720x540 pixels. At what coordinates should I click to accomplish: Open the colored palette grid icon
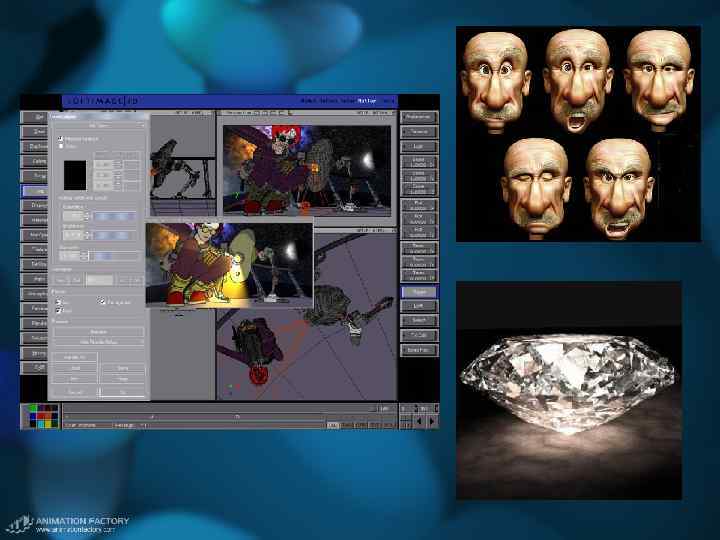pos(43,416)
